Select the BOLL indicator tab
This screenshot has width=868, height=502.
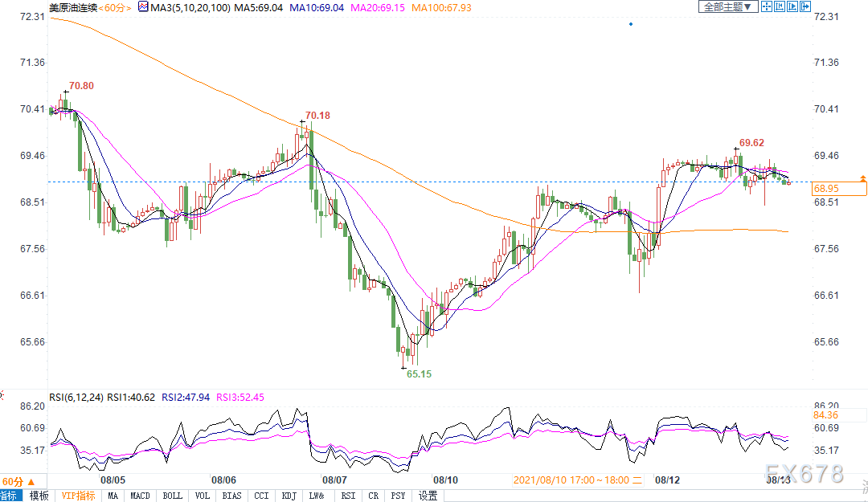[x=172, y=496]
